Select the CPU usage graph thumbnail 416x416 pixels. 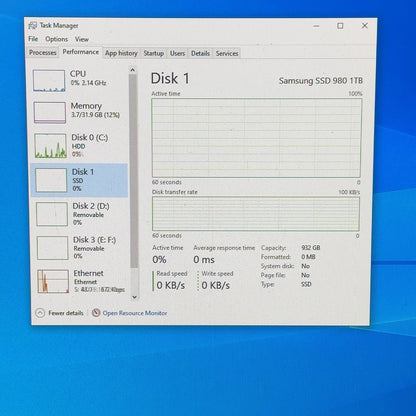[49, 81]
